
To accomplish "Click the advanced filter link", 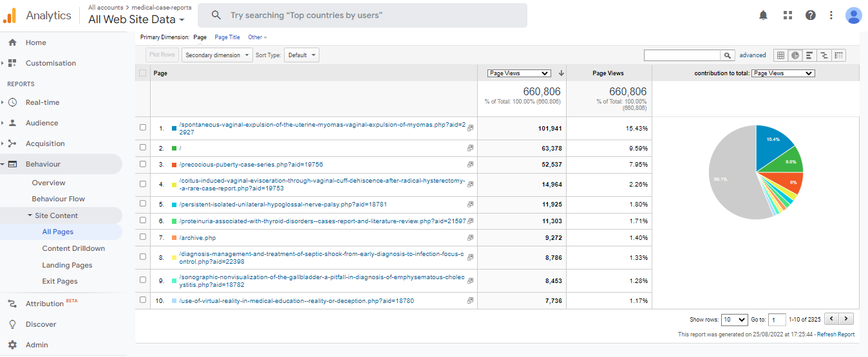I will click(753, 55).
